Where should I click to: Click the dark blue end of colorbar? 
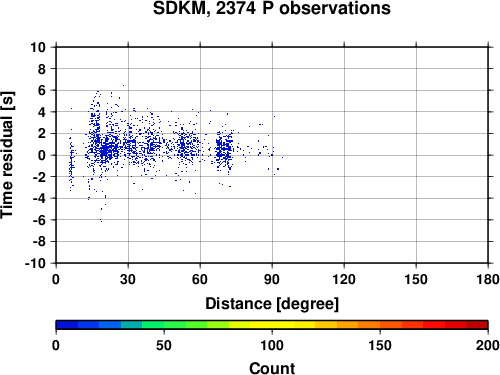coord(67,325)
